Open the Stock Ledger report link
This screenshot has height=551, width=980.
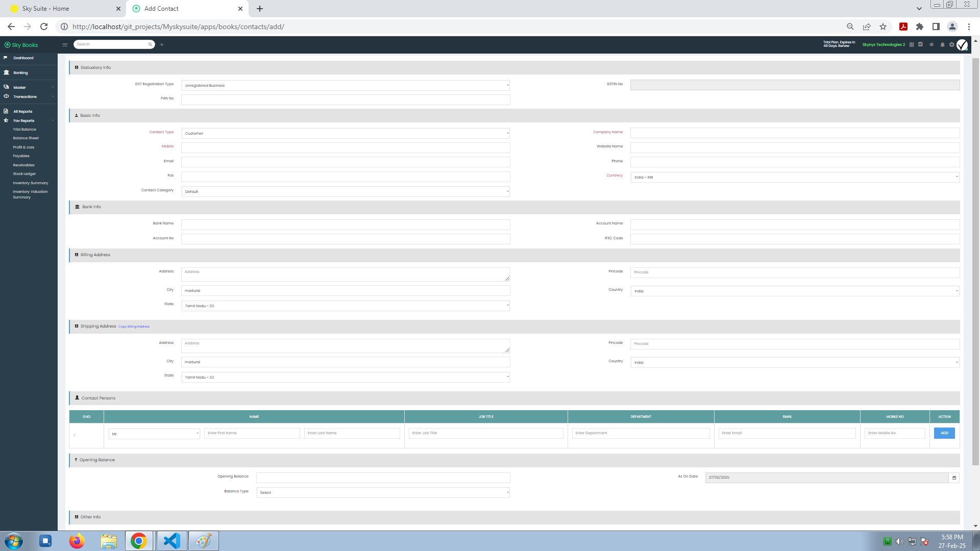pyautogui.click(x=24, y=173)
